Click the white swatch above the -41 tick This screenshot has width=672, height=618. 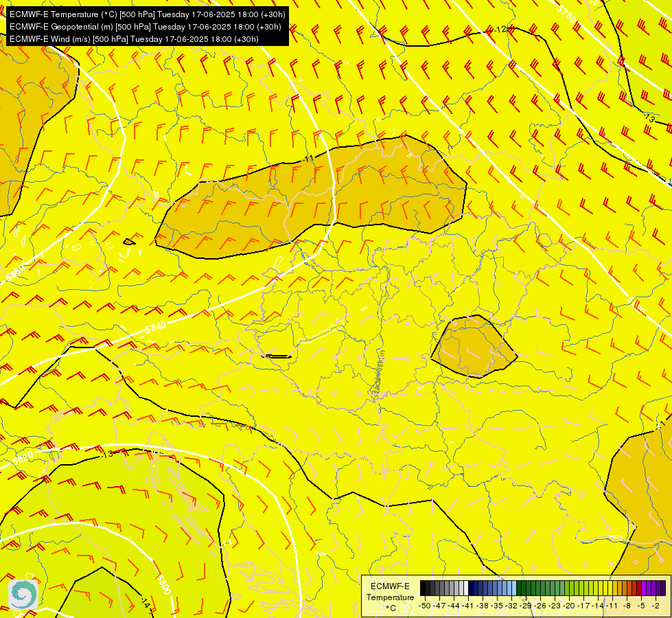point(466,588)
